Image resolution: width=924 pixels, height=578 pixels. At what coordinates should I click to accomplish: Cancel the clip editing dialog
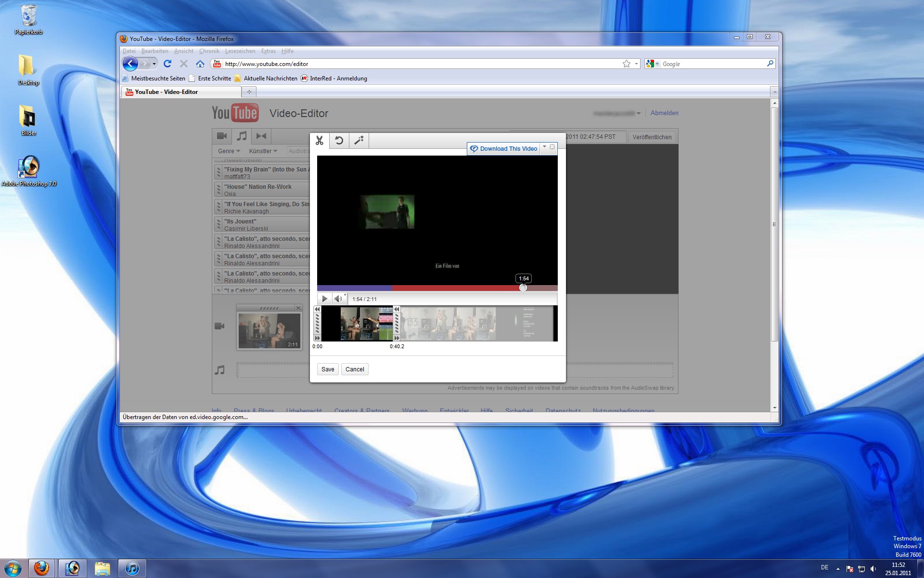point(355,369)
